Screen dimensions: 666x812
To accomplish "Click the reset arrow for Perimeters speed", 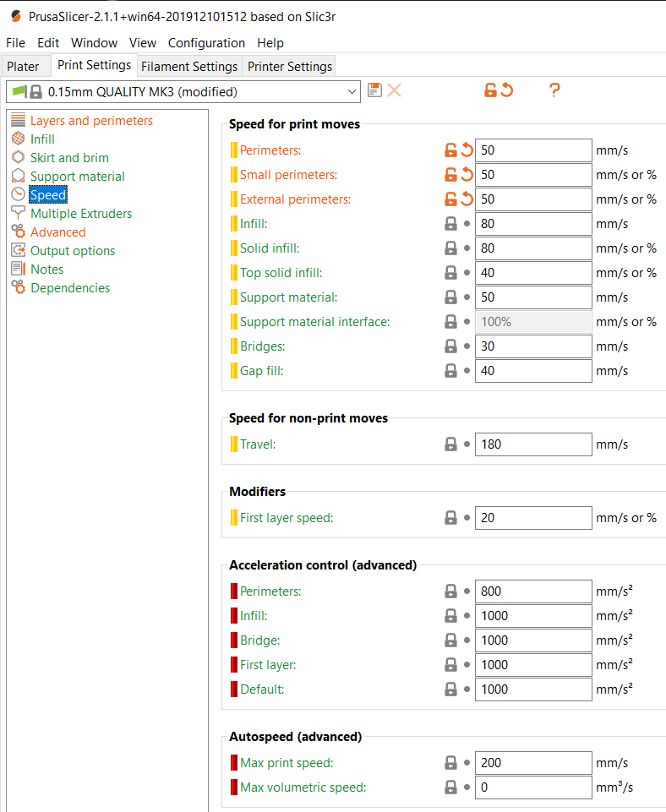I will coord(467,150).
